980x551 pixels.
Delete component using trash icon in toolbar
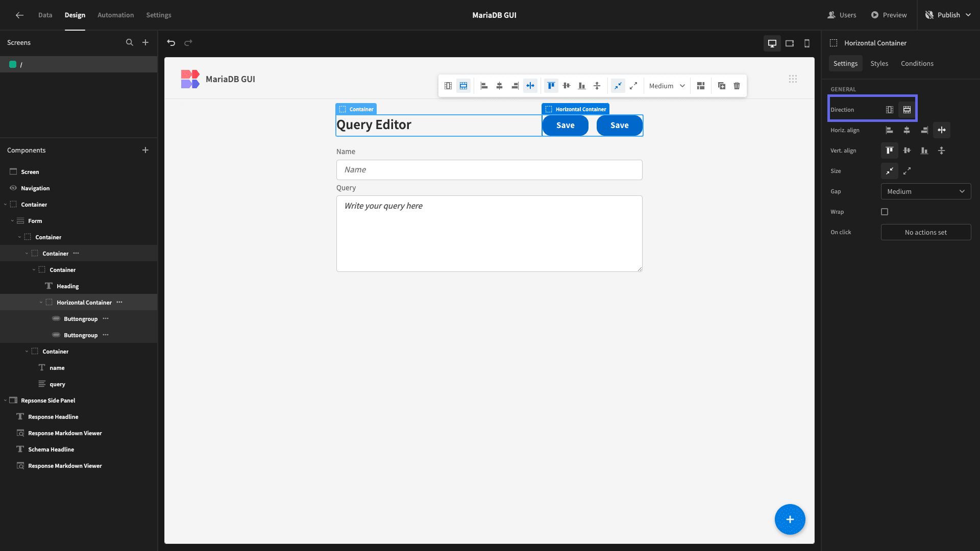coord(737,86)
